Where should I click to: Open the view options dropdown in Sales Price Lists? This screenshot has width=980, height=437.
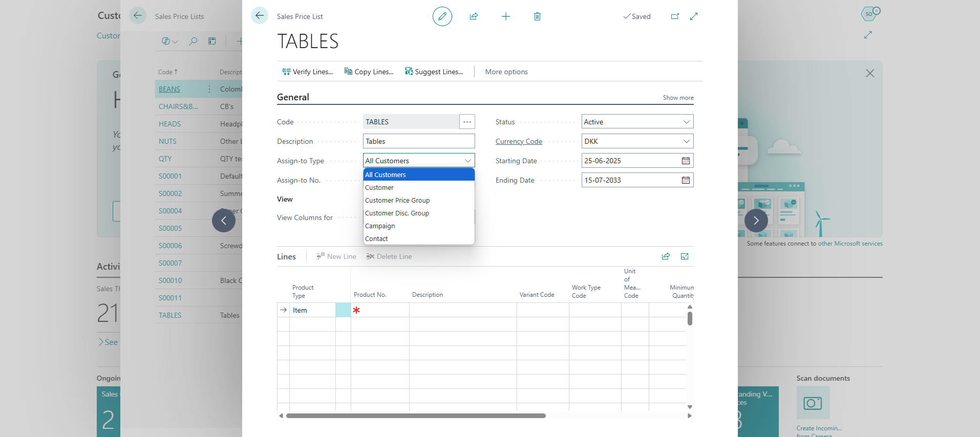coord(169,41)
